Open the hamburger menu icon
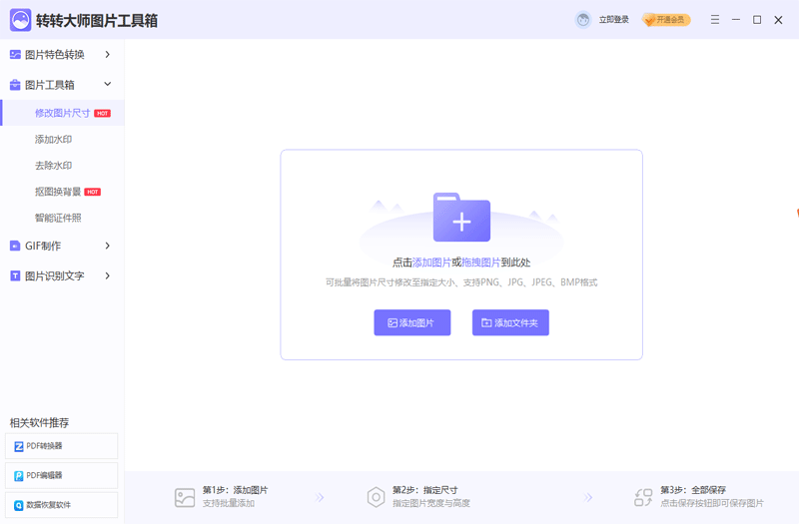The width and height of the screenshot is (799, 532). coord(715,20)
